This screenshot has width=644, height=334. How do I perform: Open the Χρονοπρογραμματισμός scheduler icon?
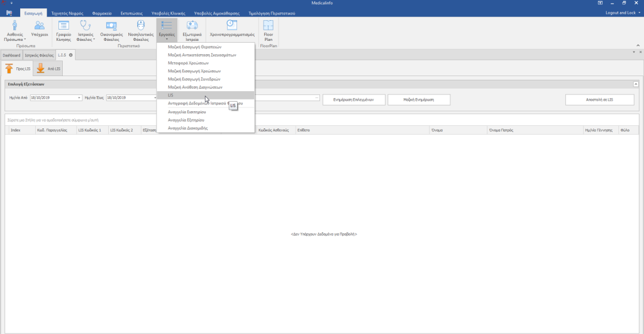coord(232,25)
